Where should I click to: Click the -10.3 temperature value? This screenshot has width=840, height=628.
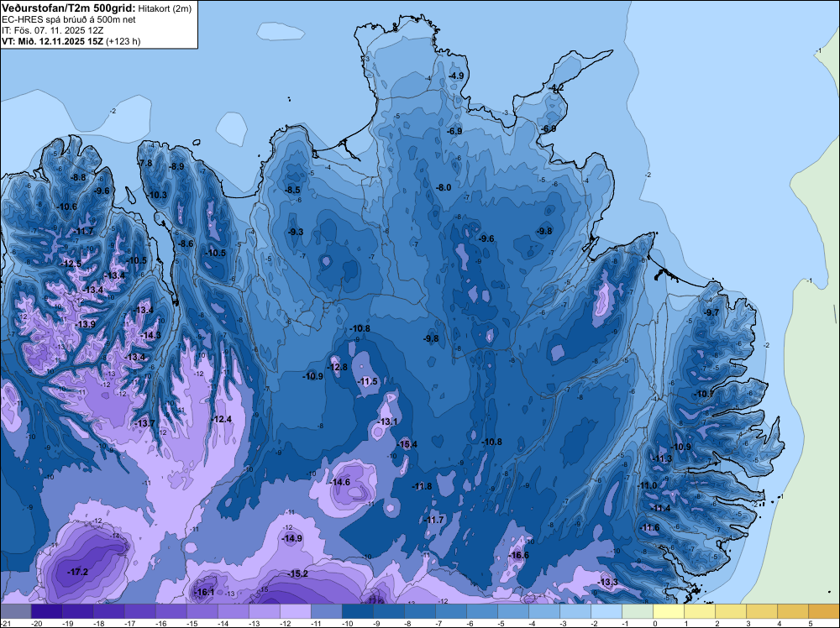pos(158,196)
